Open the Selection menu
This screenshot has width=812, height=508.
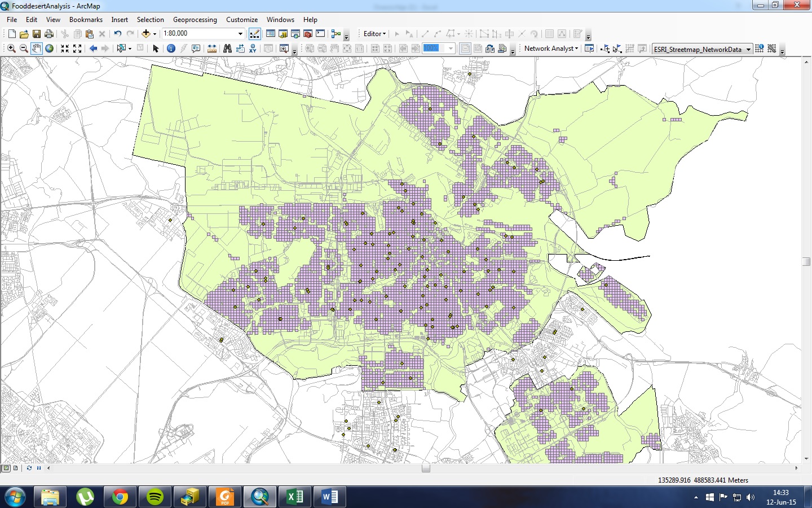point(151,19)
